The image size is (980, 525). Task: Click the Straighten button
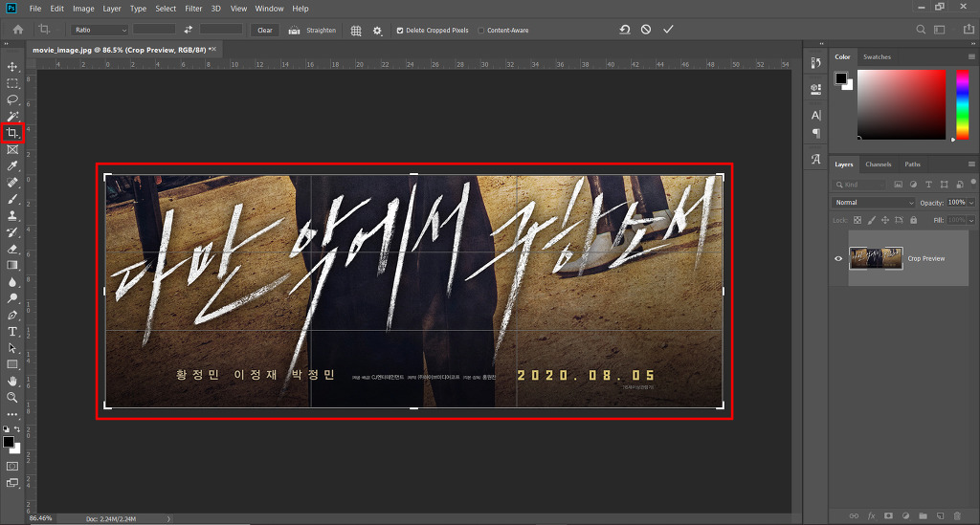(312, 30)
